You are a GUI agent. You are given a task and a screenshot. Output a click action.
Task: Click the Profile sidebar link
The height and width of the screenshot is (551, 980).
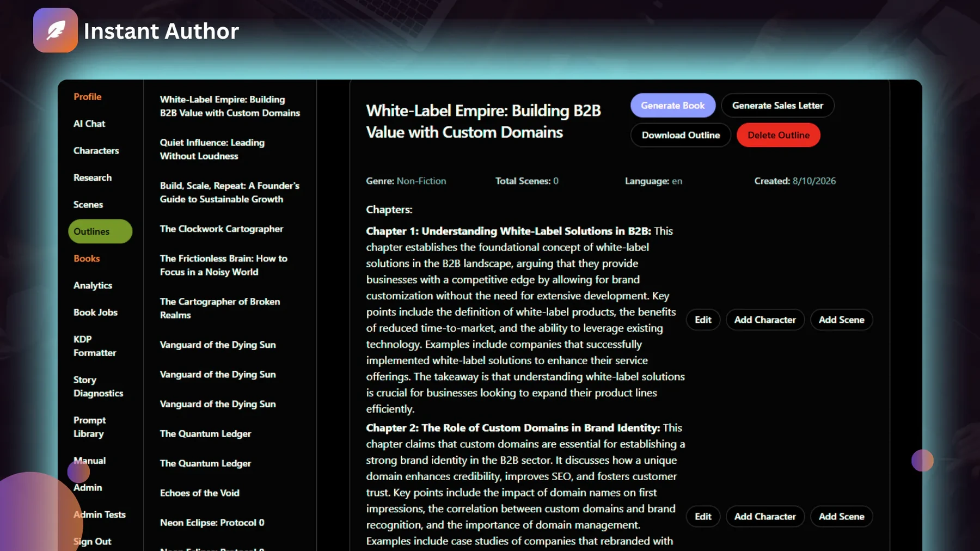[88, 97]
